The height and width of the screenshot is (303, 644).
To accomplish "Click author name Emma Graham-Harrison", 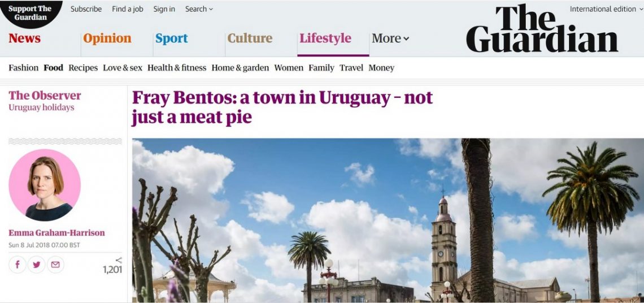I will 56,233.
